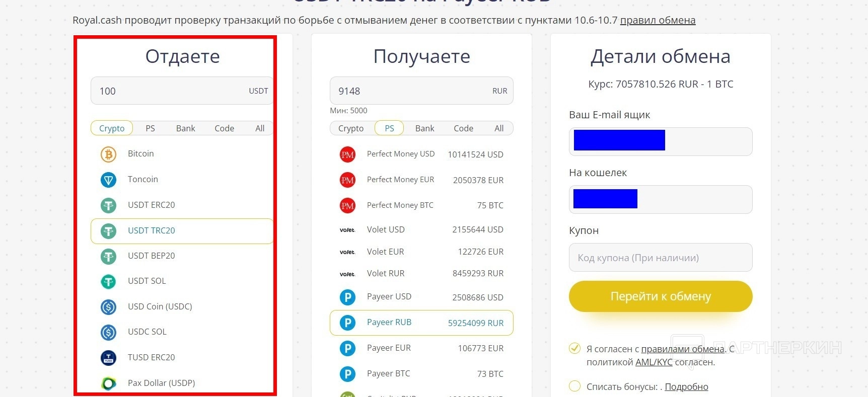The image size is (868, 397).
Task: Pick 'Volet RUR' as receiving currency
Action: pyautogui.click(x=421, y=274)
